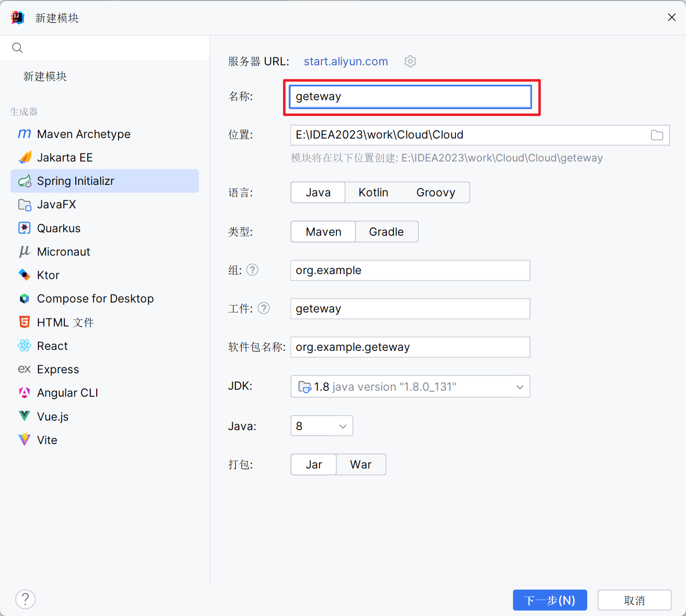Select the Angular CLI generator
This screenshot has height=616, width=686.
click(105, 393)
